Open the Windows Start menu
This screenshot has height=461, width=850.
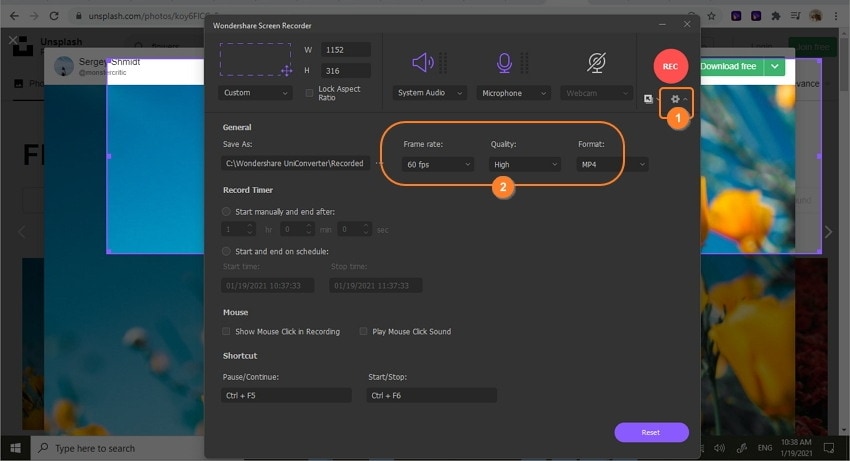pos(15,448)
